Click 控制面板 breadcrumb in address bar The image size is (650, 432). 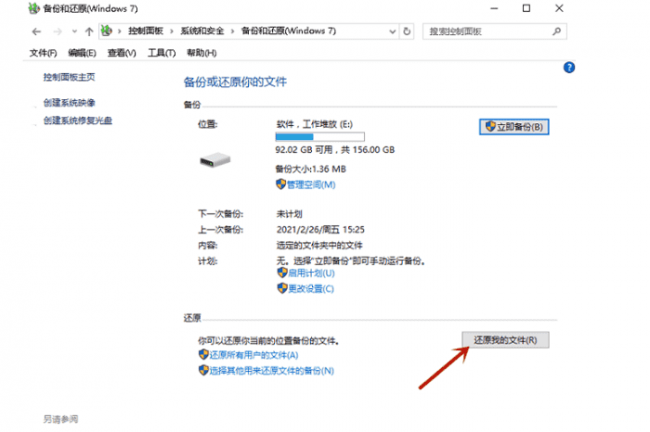(x=146, y=31)
